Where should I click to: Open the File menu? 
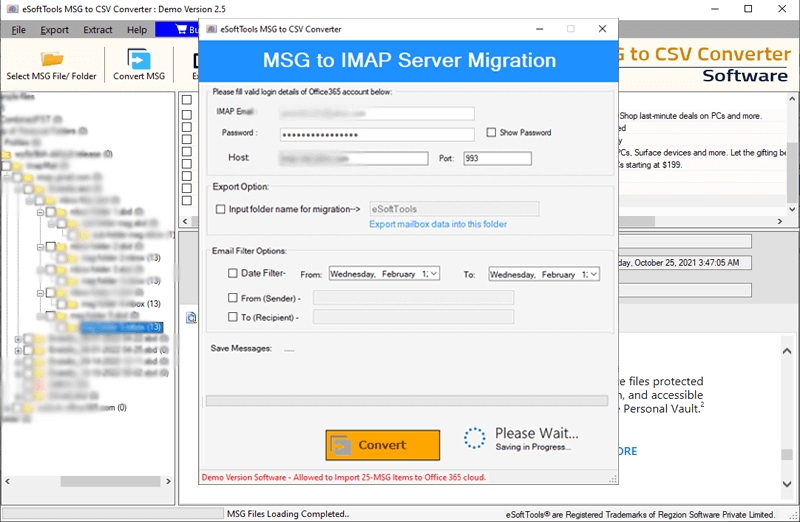point(19,30)
